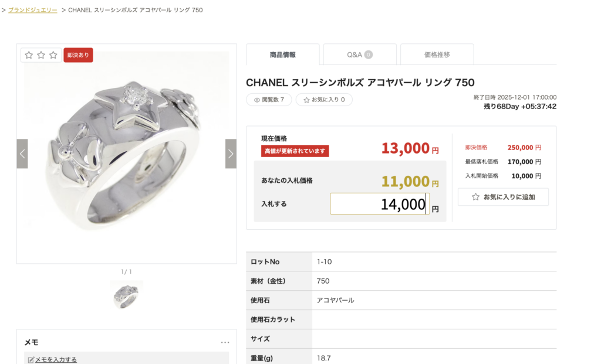Click the first rating star on image
This screenshot has width=601, height=364.
point(29,55)
